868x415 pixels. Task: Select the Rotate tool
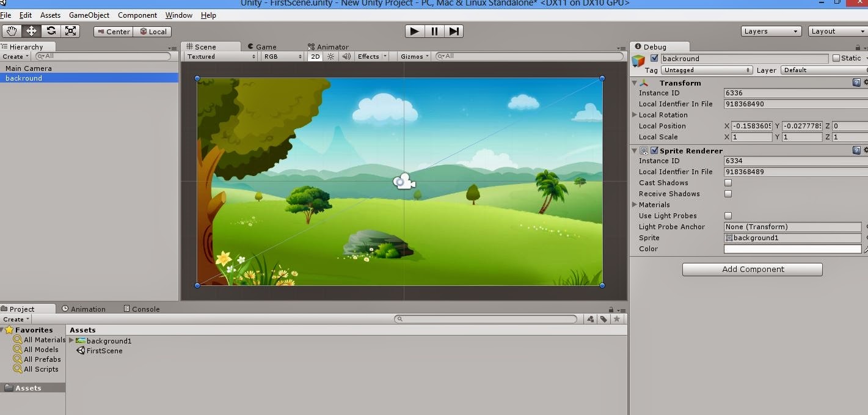[x=51, y=31]
